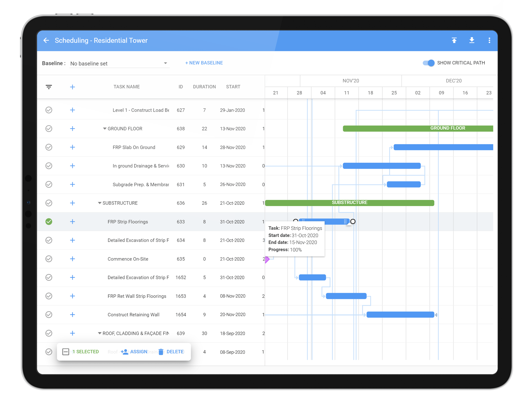Viewport: 532px width, 406px height.
Task: Add task under Level 1 - Construct Load row
Action: pos(72,110)
